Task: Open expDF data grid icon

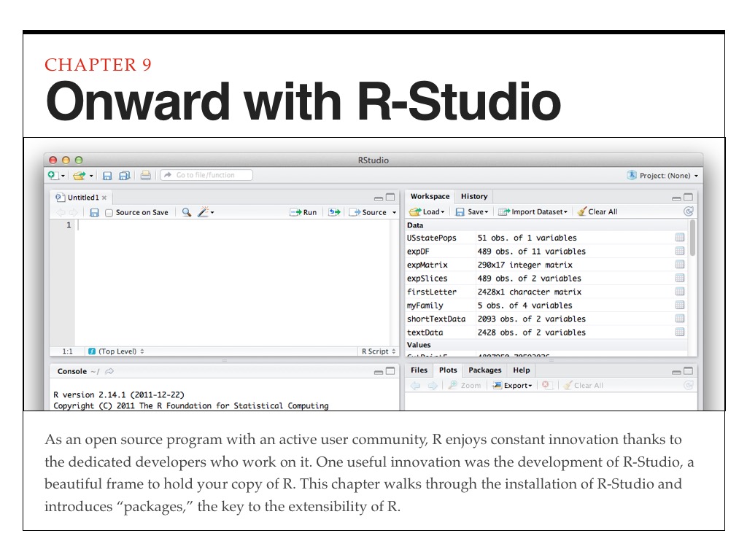Action: pos(680,251)
